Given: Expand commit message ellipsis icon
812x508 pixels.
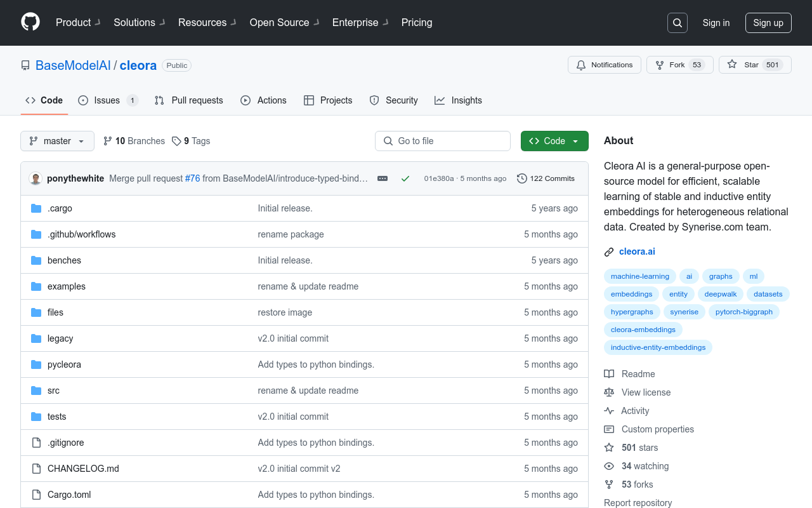Looking at the screenshot, I should pos(383,178).
